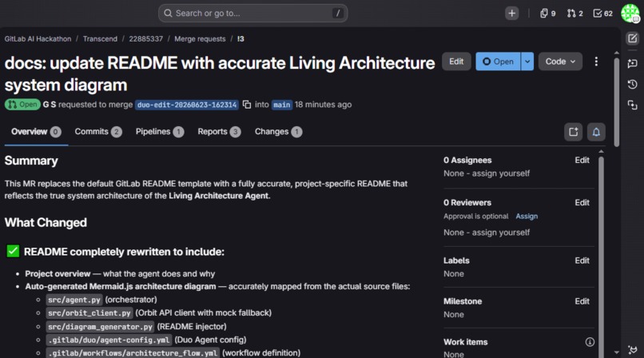
Task: Click the G S author name
Action: (50, 105)
